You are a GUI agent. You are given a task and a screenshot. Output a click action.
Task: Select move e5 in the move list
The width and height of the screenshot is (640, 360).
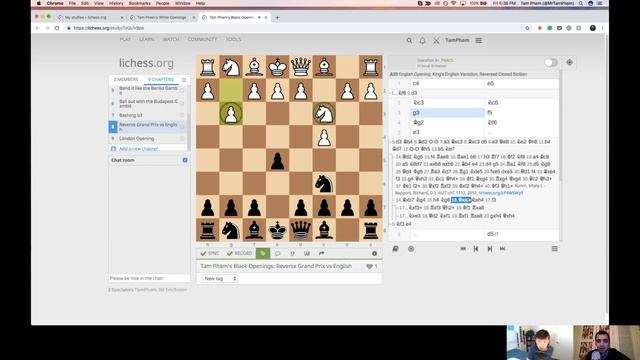click(521, 84)
